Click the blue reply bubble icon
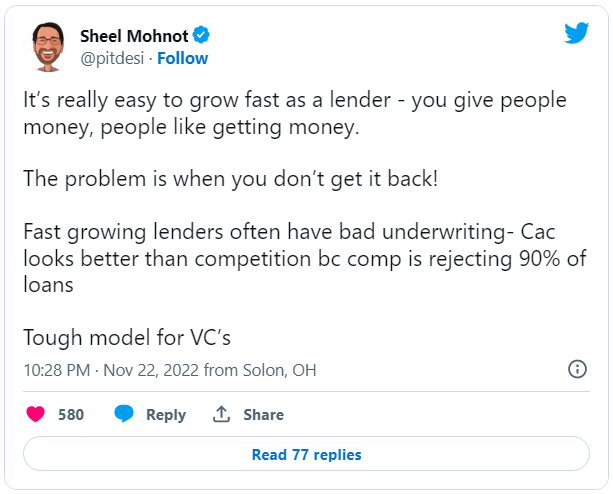This screenshot has height=494, width=613. tap(124, 414)
